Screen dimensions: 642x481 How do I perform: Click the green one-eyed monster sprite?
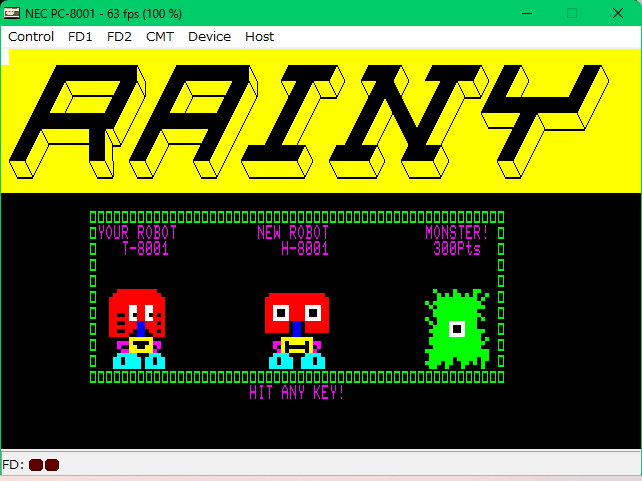click(x=457, y=330)
